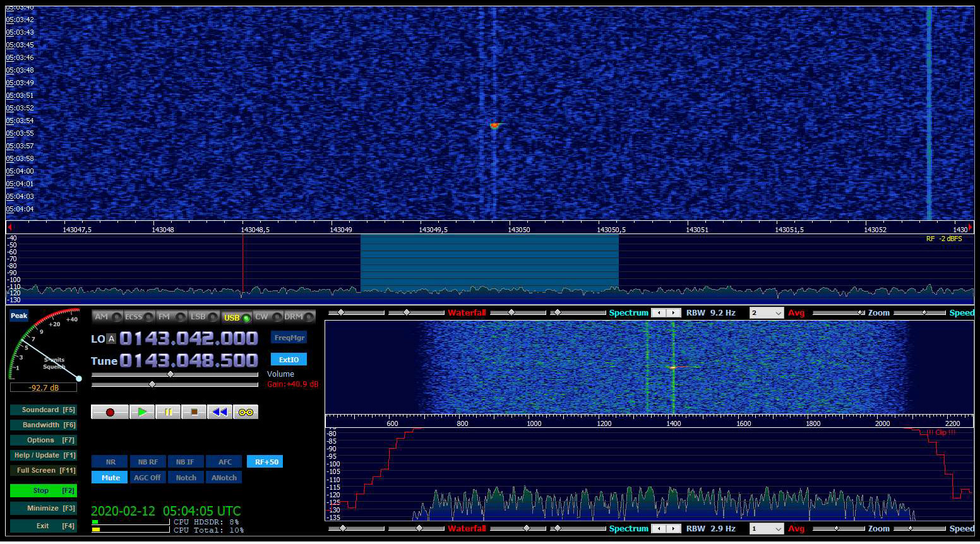This screenshot has height=544, width=980.
Task: Click the red signal blip in the RF waterfall
Action: pyautogui.click(x=494, y=126)
